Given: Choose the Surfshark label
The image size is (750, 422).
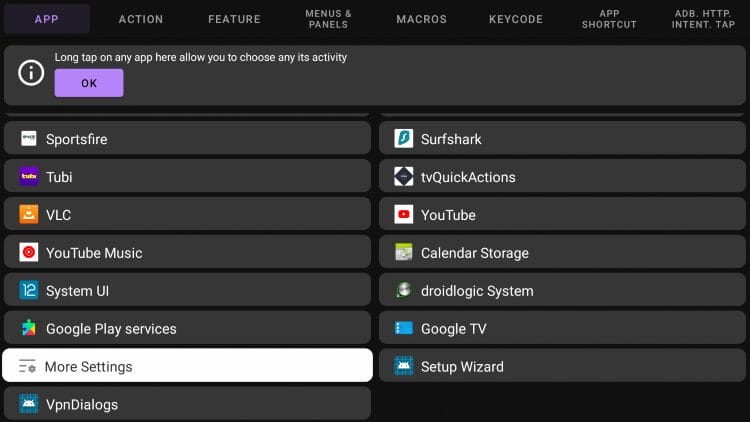Looking at the screenshot, I should pos(451,139).
